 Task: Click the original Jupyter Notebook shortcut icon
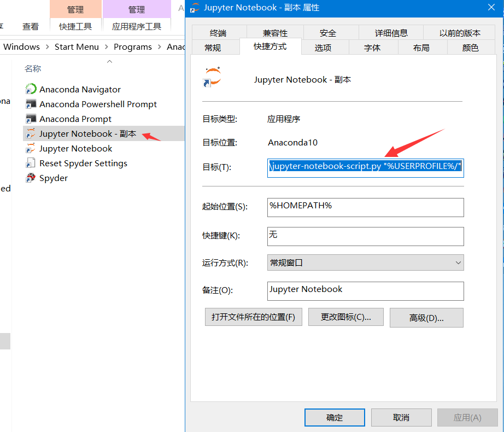tap(31, 148)
